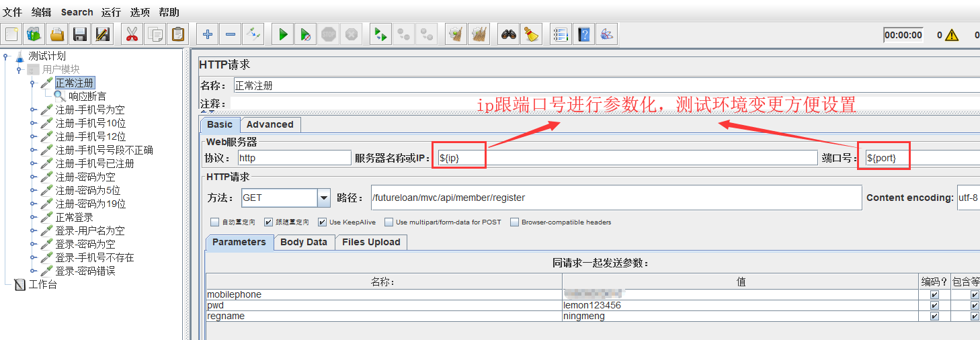980x340 pixels.
Task: Open the 运行 menu
Action: [111, 12]
